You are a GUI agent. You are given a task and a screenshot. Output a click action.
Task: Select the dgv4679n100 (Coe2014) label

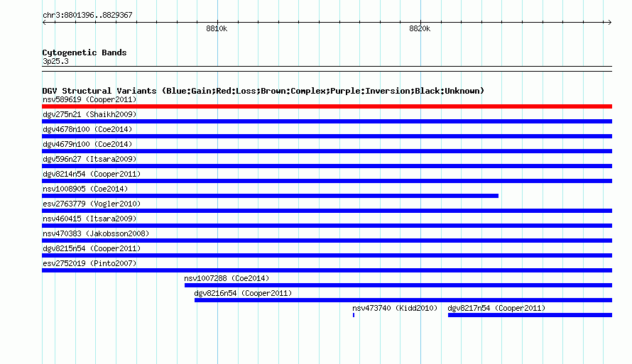click(87, 144)
